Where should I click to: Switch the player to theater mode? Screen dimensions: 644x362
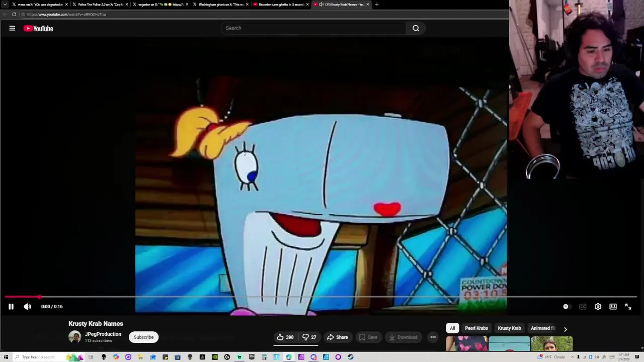click(613, 307)
